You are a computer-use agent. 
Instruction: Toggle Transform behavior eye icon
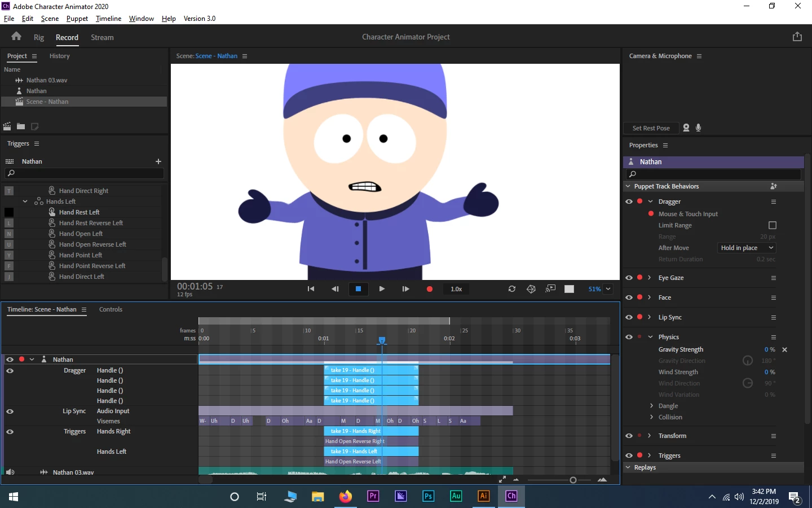click(x=629, y=436)
